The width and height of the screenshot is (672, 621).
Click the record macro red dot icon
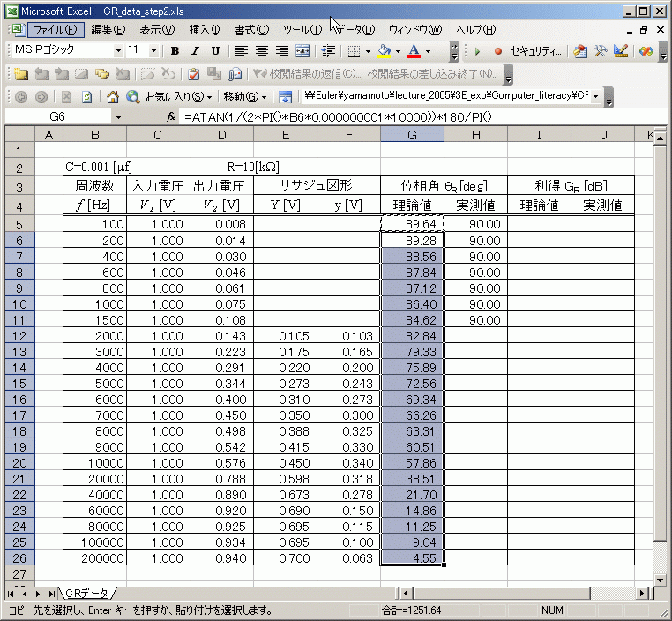pos(497,51)
